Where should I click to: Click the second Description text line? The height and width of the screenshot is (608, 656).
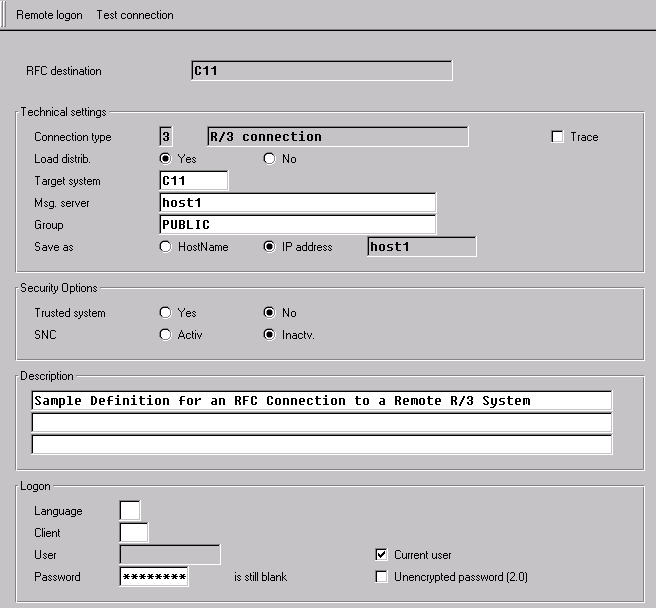click(321, 423)
